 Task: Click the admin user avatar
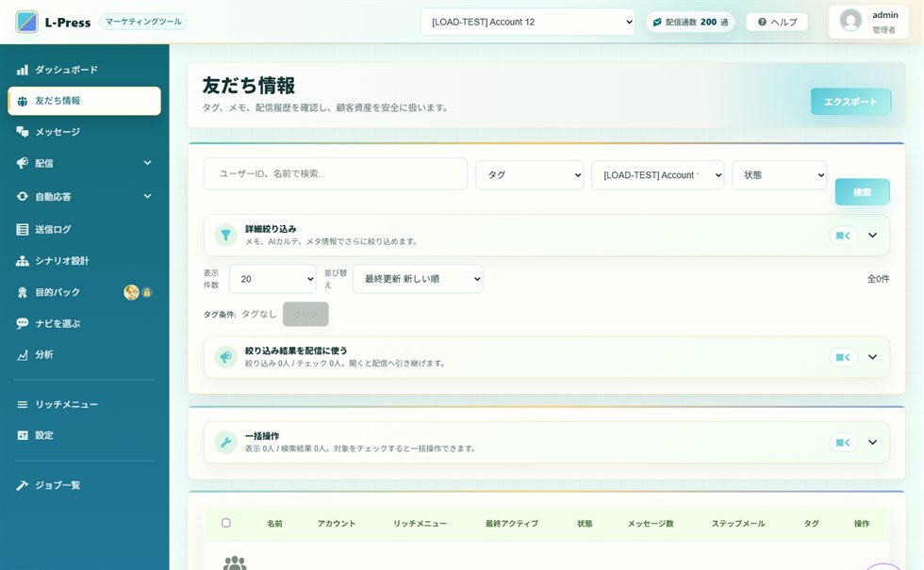(850, 21)
